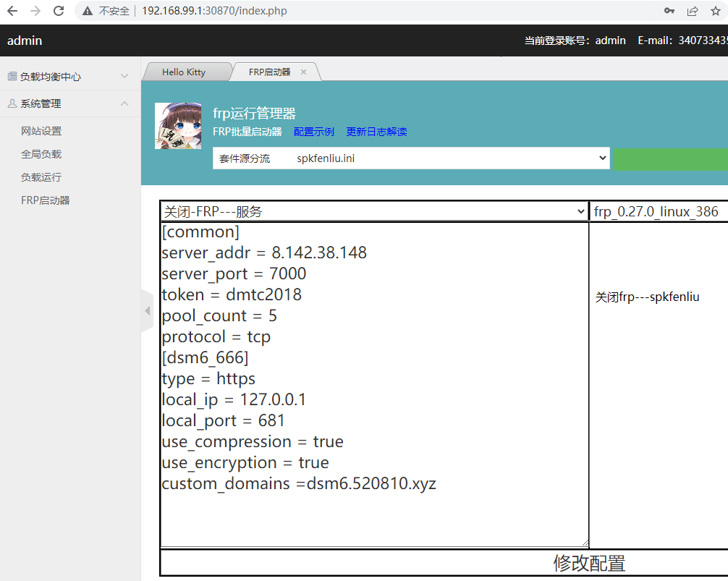
Task: Click the 不安全 warning icon in address bar
Action: pyautogui.click(x=87, y=11)
